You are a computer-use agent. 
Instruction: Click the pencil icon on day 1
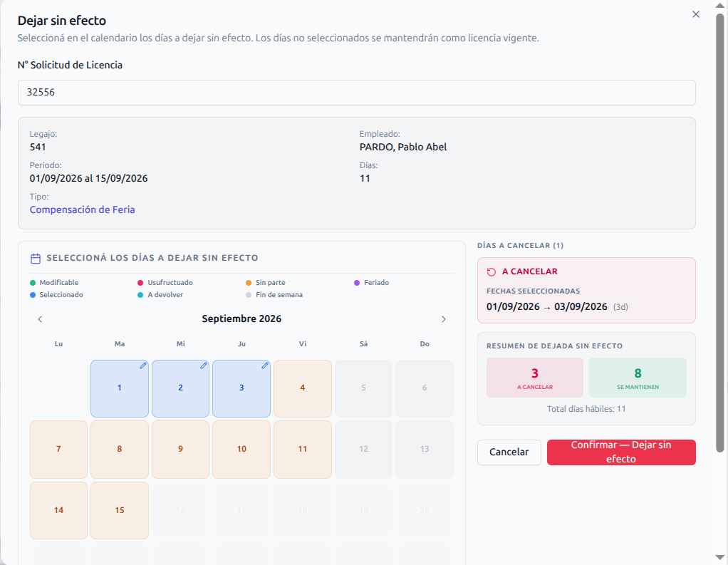tap(143, 366)
